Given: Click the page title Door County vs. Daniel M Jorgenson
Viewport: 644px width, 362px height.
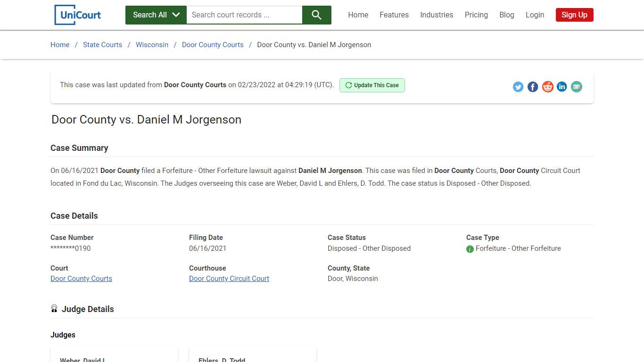Looking at the screenshot, I should click(146, 120).
